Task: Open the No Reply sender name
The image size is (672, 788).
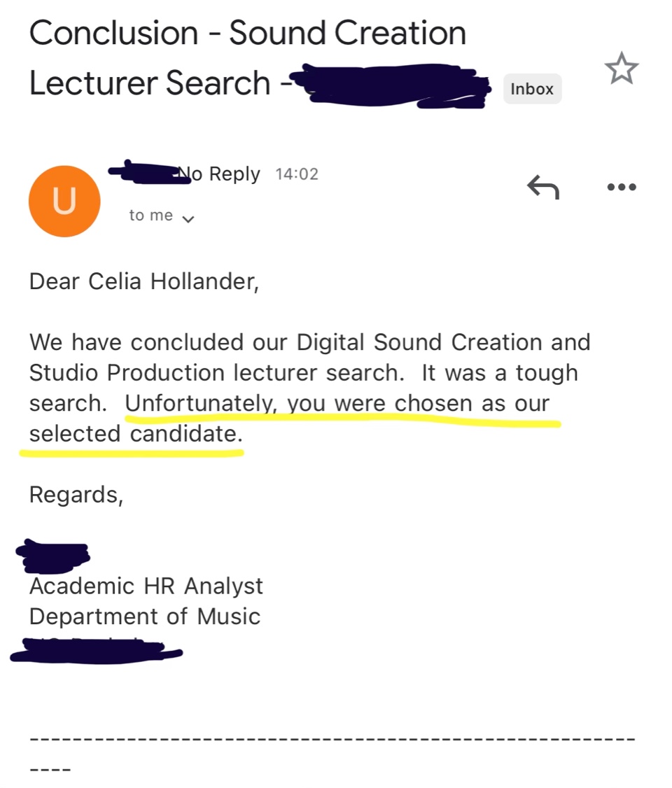Action: pos(220,174)
